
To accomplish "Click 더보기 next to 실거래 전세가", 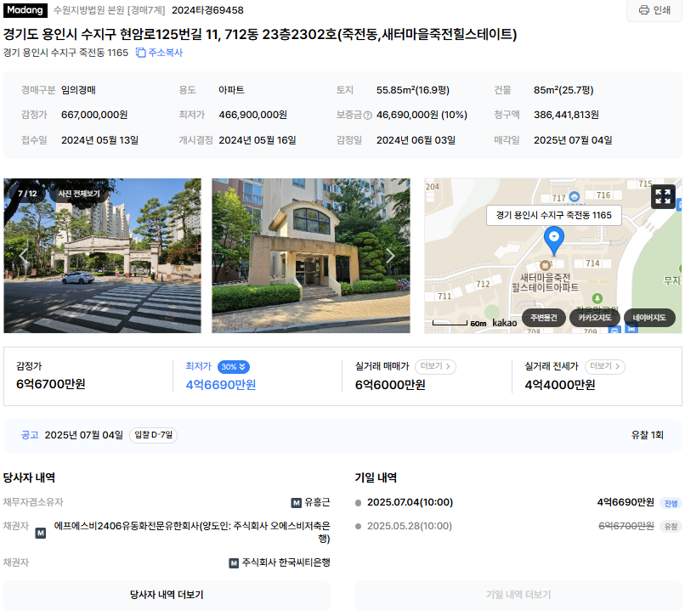I will (x=604, y=366).
